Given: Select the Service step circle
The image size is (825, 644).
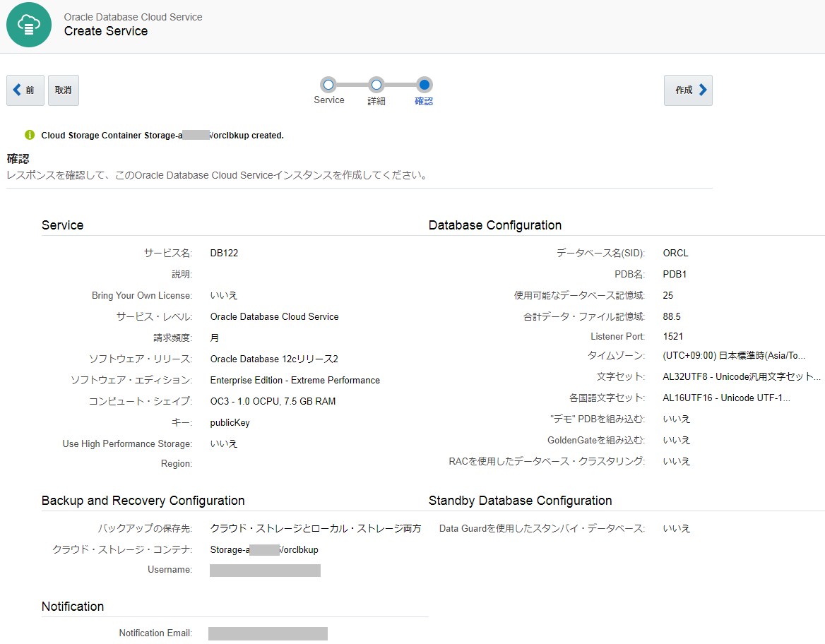Looking at the screenshot, I should [x=329, y=85].
